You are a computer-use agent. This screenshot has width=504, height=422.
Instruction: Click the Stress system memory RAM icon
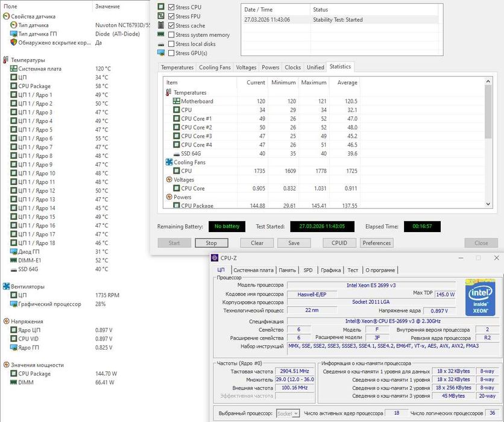(x=161, y=34)
